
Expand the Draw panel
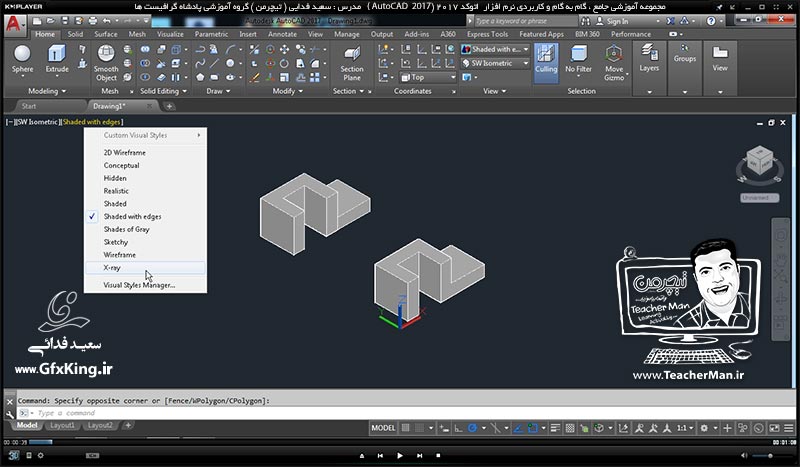[x=218, y=91]
